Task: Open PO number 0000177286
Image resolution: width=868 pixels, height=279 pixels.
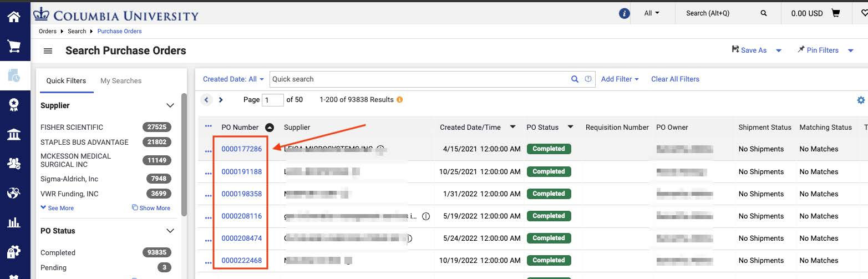Action: tap(241, 149)
